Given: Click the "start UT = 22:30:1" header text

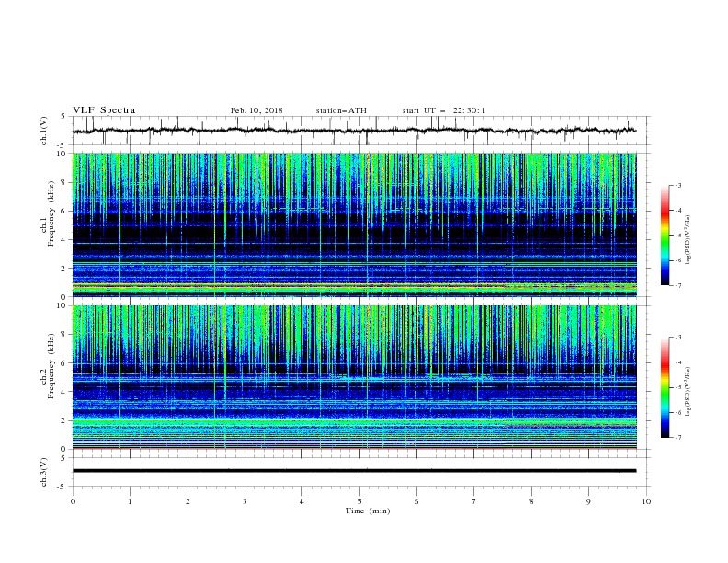Looking at the screenshot, I should [444, 110].
